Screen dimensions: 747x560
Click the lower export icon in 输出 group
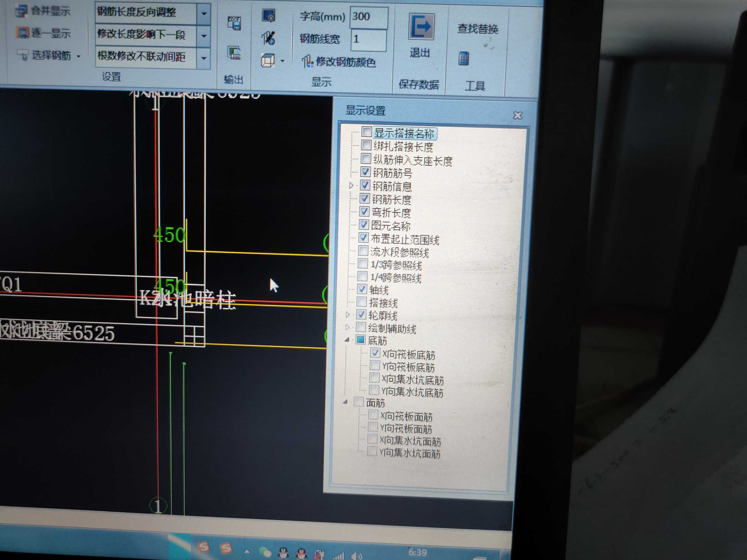234,53
